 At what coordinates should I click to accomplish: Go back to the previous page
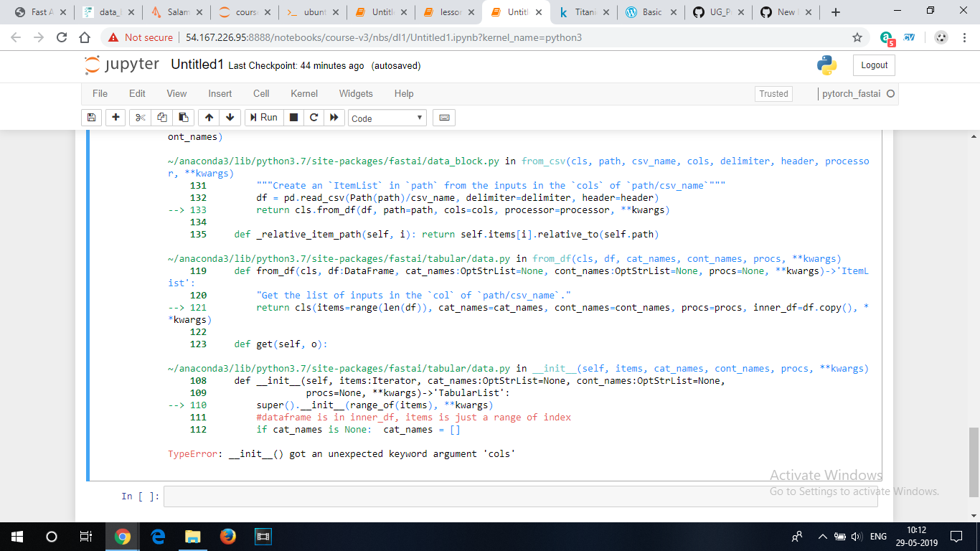(16, 37)
